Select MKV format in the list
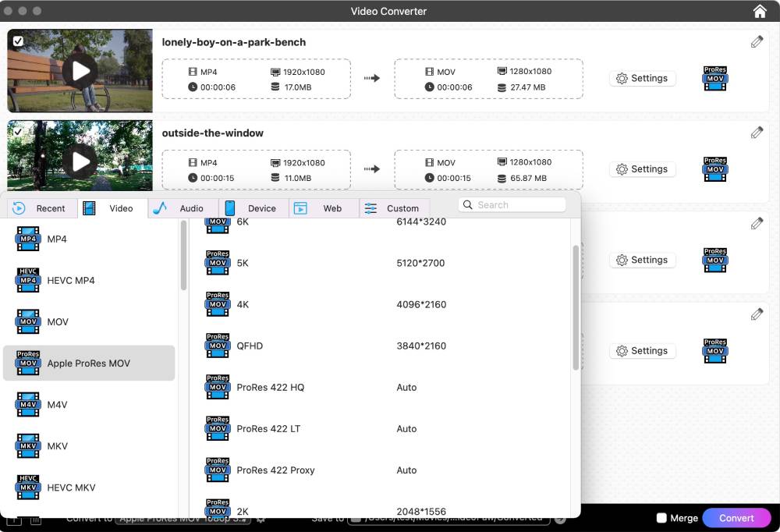780x532 pixels. 89,446
